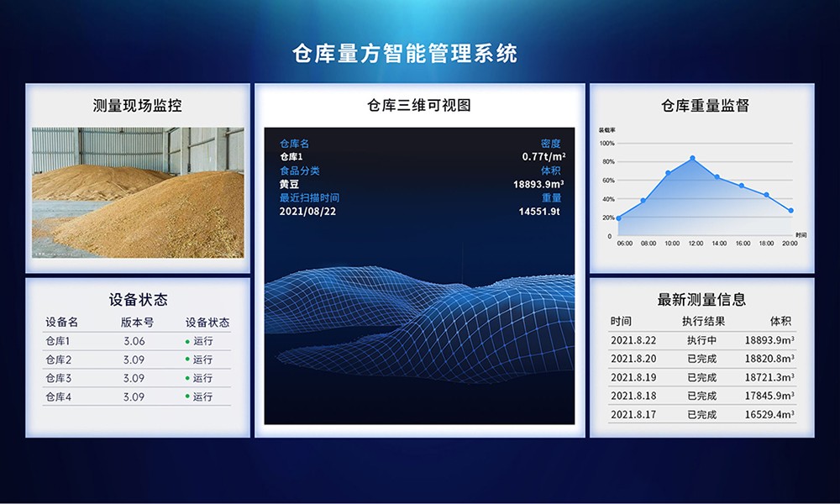The height and width of the screenshot is (504, 840).
Task: Click the 18:00 data point in 仓库重量监督
Action: pyautogui.click(x=765, y=194)
